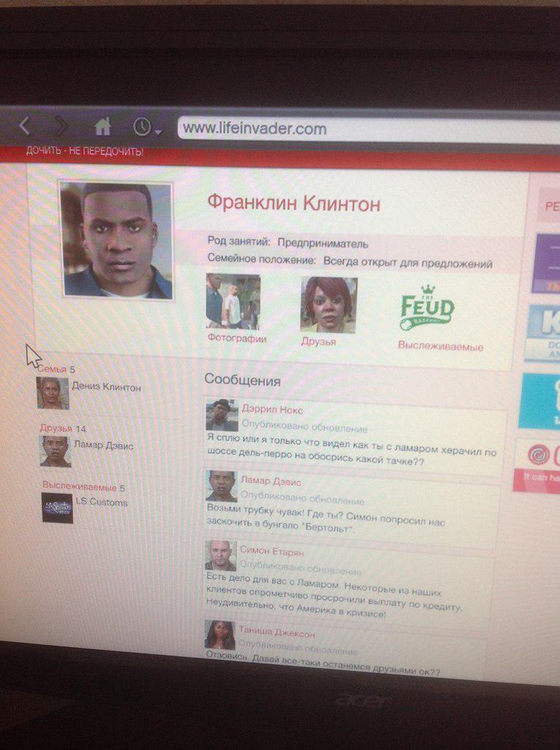Click Дэррил Нокс's message about шоссе дель-перро
Viewport: 560px width, 750px height.
351,449
